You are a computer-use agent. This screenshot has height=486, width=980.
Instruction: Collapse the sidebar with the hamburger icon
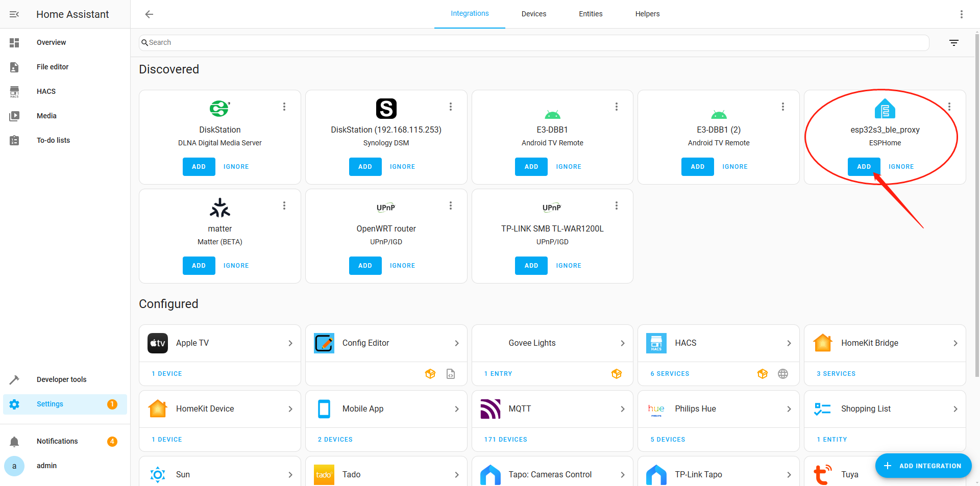14,14
